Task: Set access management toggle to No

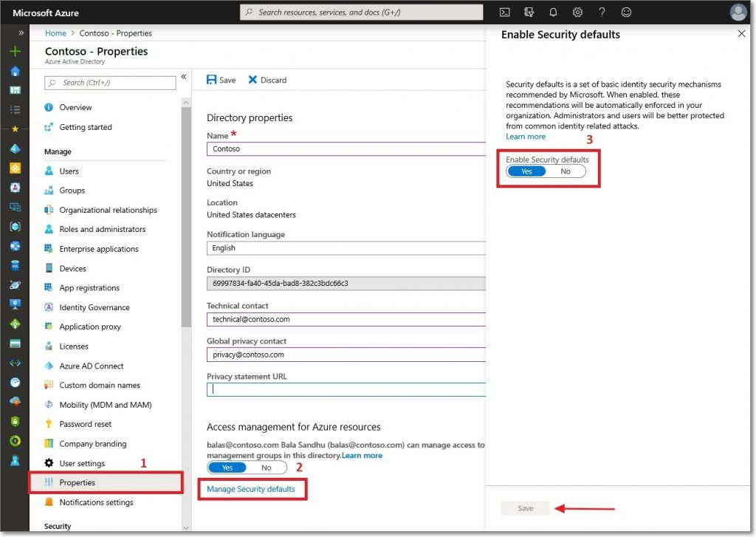Action: click(x=266, y=468)
